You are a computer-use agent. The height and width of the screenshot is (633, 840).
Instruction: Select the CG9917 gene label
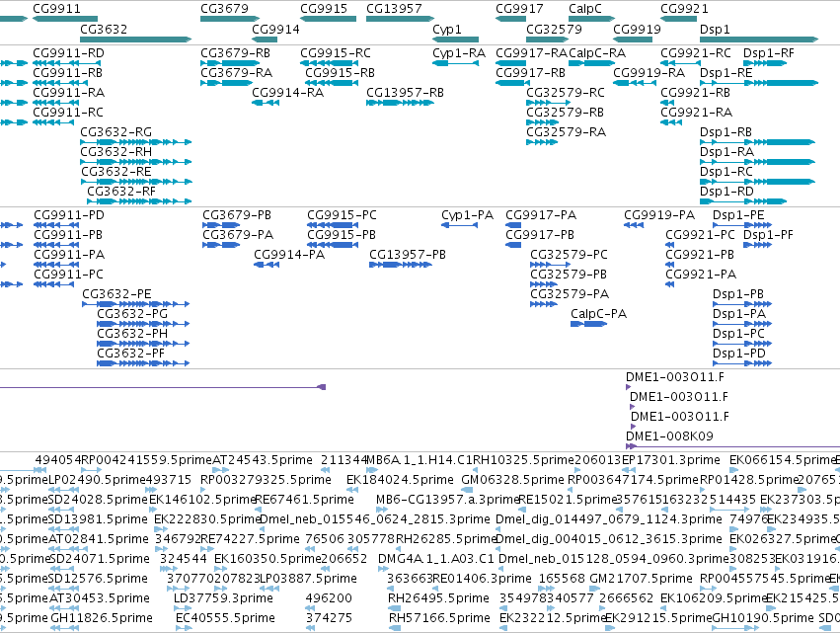519,9
